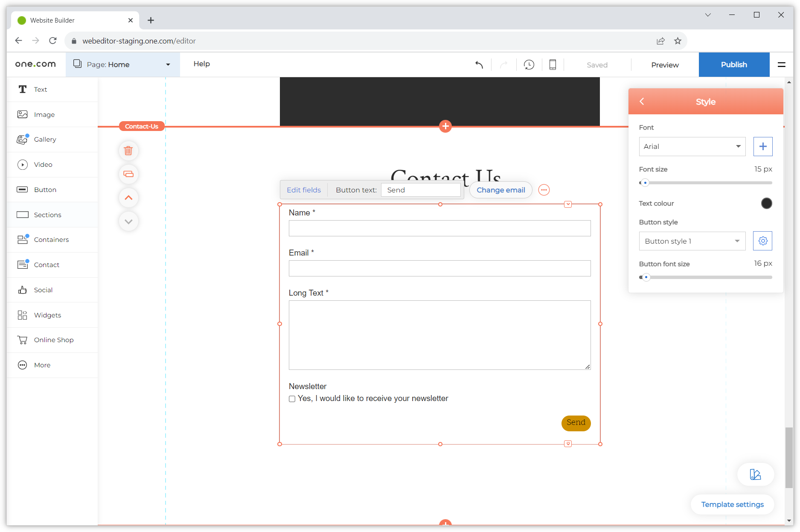800x532 pixels.
Task: Click the Button text input field
Action: pyautogui.click(x=421, y=190)
